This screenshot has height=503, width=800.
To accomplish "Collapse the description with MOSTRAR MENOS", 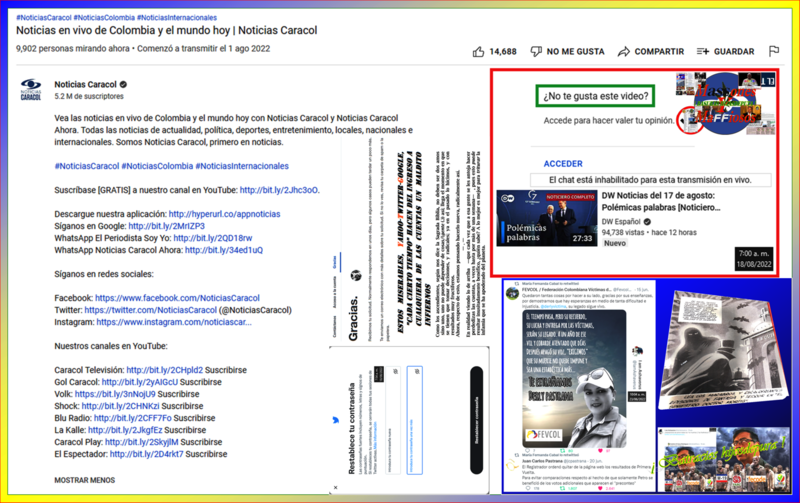I will [x=85, y=480].
